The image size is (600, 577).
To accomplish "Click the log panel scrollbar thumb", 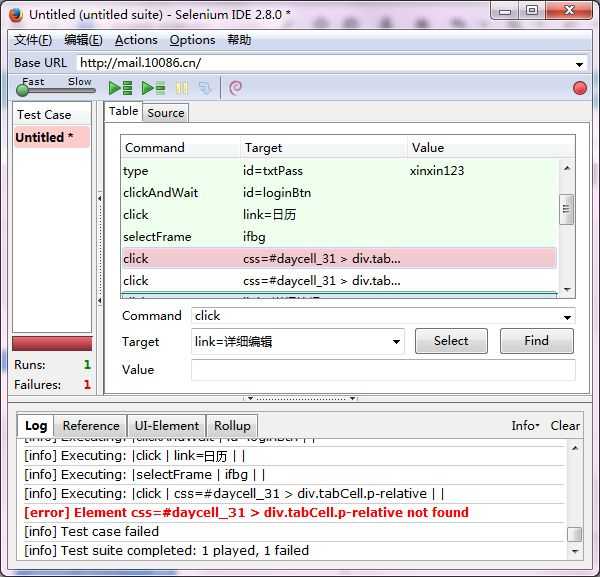I will point(574,535).
